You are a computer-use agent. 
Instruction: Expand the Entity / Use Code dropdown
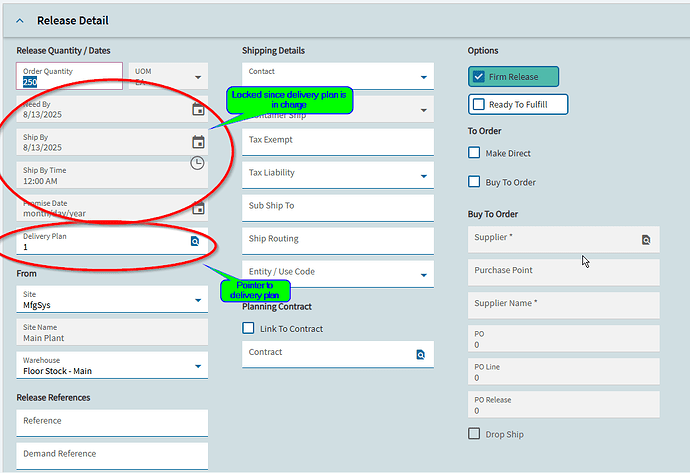(x=423, y=275)
